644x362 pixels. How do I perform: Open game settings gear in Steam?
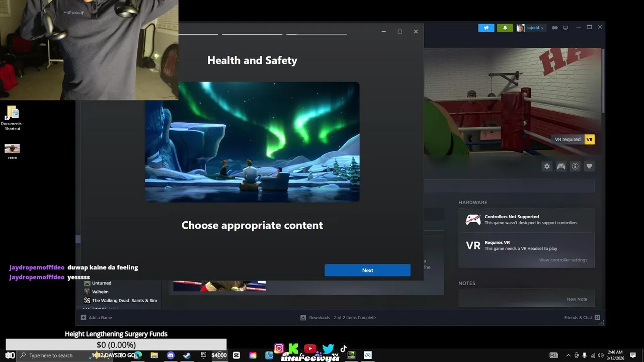click(x=547, y=166)
